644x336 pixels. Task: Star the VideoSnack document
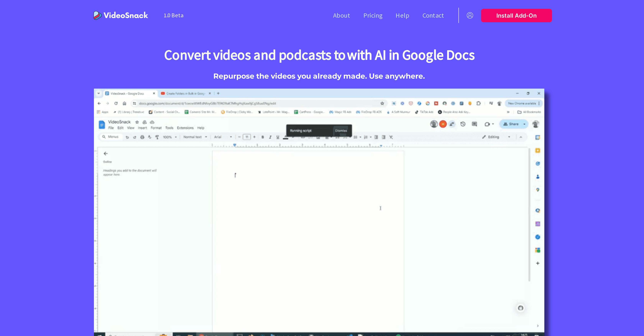(x=137, y=122)
